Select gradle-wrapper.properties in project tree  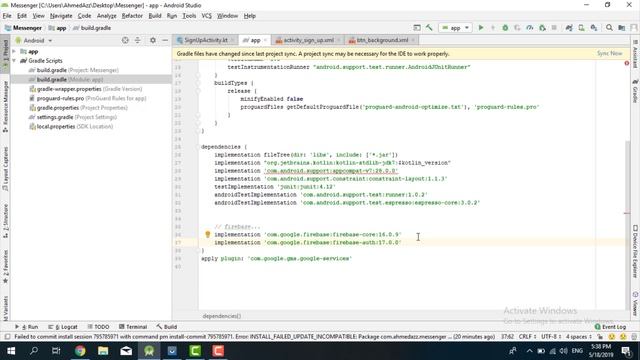(x=86, y=89)
